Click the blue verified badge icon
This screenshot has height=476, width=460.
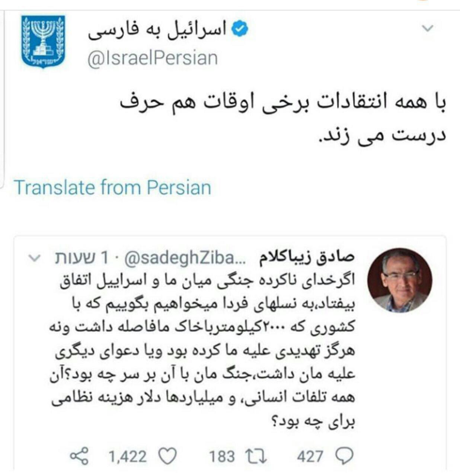pyautogui.click(x=240, y=29)
